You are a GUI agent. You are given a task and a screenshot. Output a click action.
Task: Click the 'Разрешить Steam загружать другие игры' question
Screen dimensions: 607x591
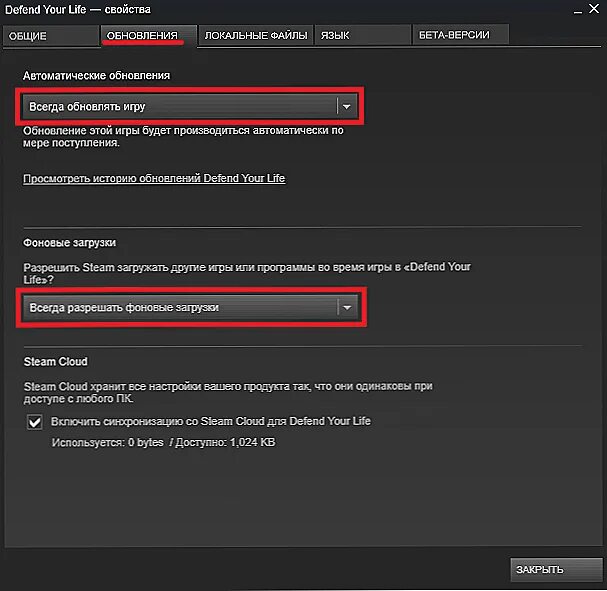(x=247, y=273)
